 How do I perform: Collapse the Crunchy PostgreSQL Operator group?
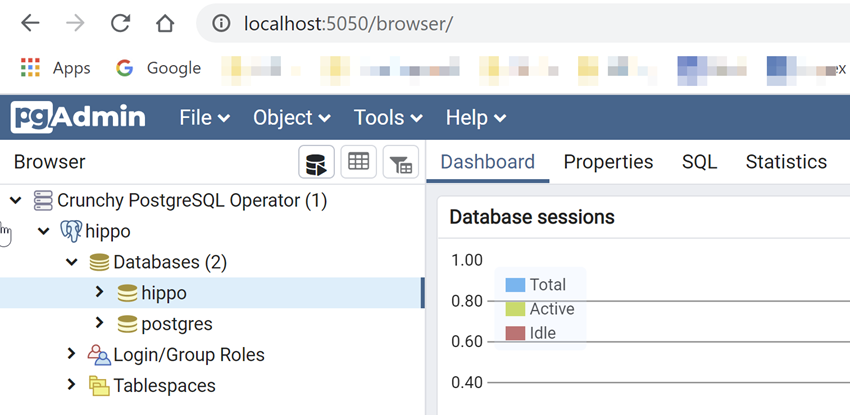pos(16,200)
